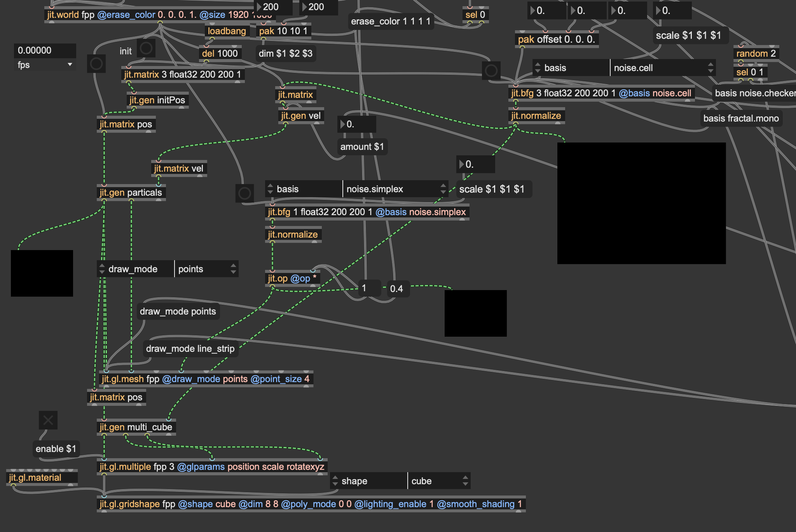Image resolution: width=796 pixels, height=532 pixels.
Task: Open the fps units dropdown
Action: (45, 65)
